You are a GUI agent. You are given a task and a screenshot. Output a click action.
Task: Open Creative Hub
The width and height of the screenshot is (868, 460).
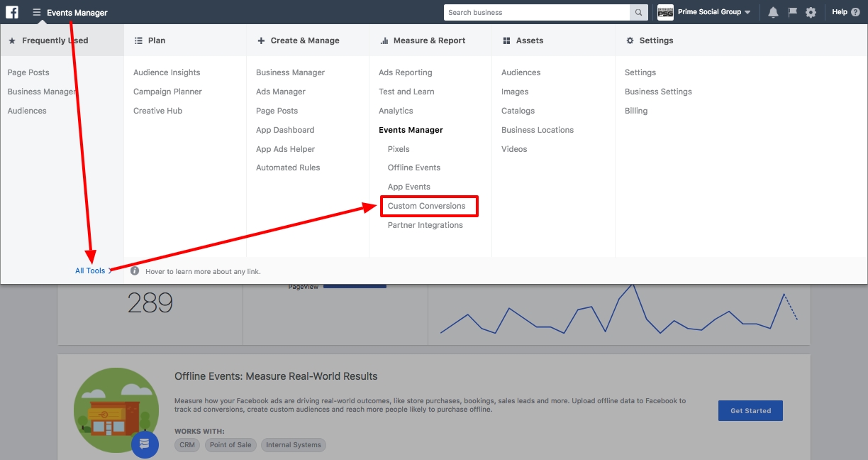[158, 111]
